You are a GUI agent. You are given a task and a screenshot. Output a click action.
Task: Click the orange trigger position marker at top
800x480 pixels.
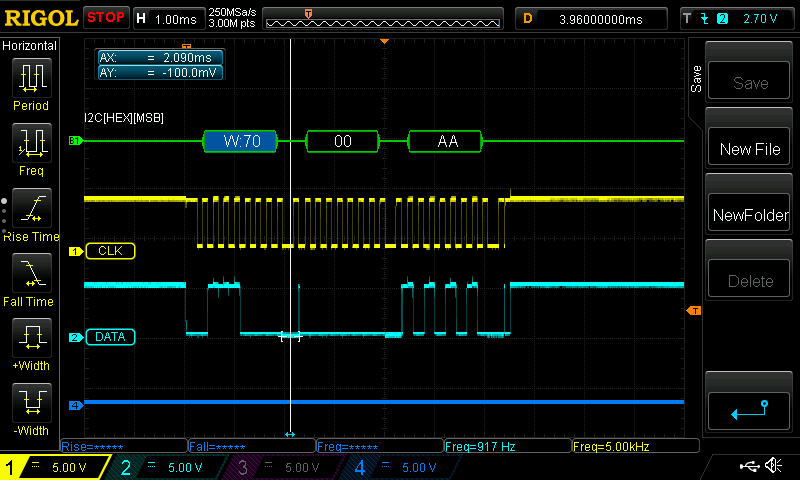coord(385,41)
